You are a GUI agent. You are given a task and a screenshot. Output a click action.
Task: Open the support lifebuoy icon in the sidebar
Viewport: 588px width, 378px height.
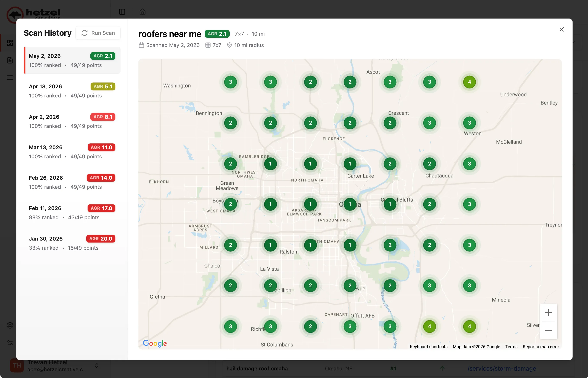coord(10,325)
